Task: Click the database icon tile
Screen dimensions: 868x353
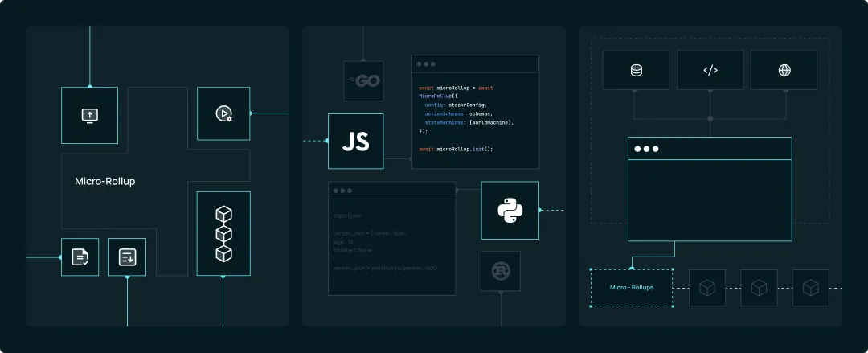Action: click(636, 71)
